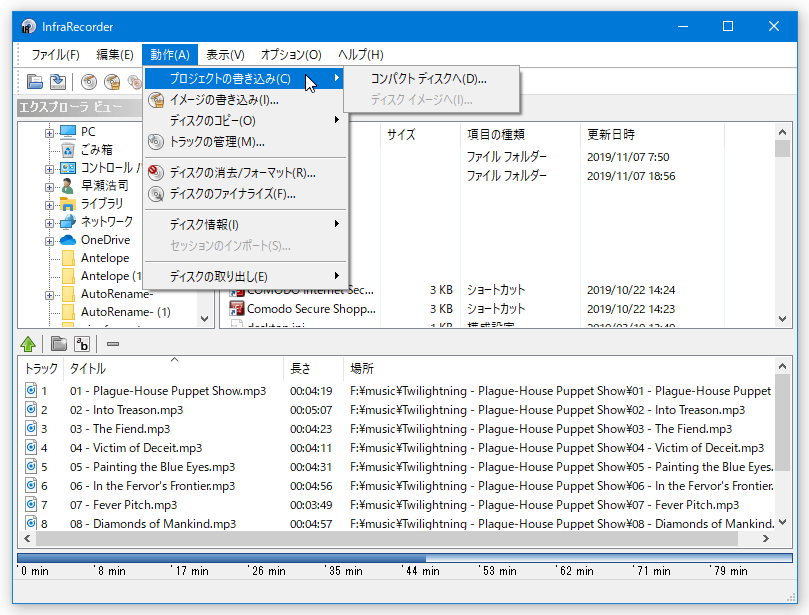
Task: Click the audio track icon for track 7
Action: (x=31, y=504)
